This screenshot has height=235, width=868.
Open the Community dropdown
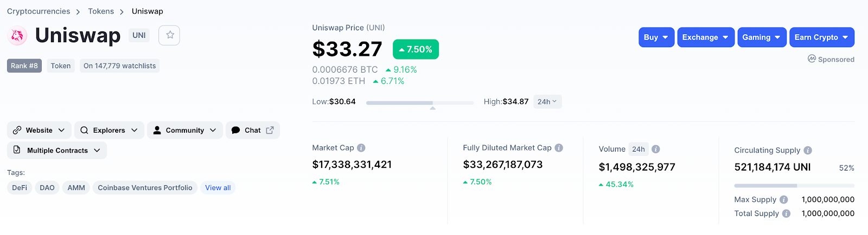coord(185,130)
